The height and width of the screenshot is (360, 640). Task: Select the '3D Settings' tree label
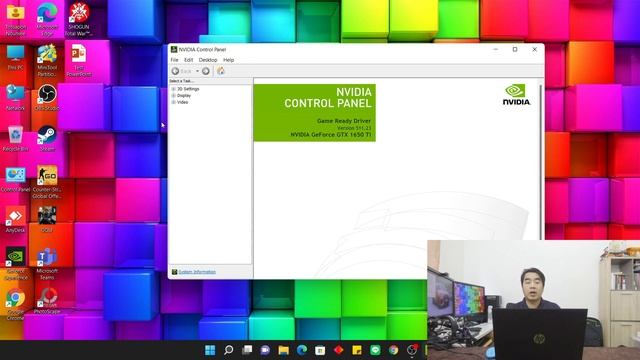(x=188, y=89)
